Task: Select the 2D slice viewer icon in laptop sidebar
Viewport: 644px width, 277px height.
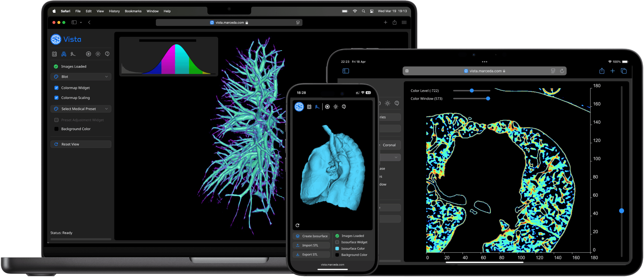Action: click(54, 54)
